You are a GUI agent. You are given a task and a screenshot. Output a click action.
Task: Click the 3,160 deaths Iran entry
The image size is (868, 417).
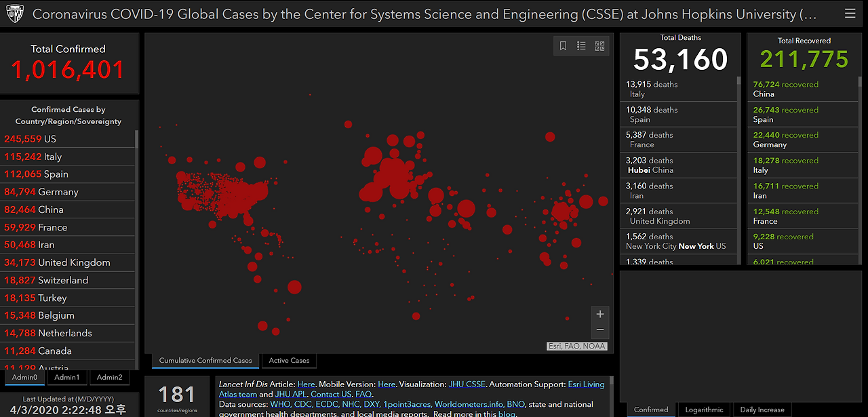(x=678, y=191)
